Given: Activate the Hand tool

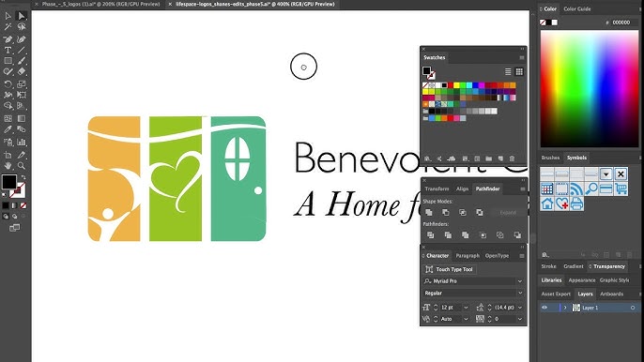Looking at the screenshot, I should [8, 165].
